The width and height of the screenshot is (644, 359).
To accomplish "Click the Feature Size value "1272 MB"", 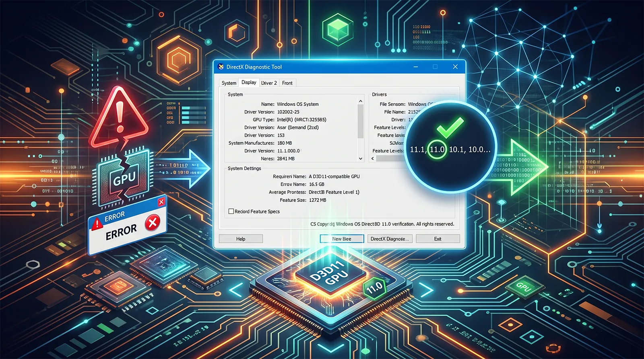I will tap(318, 200).
